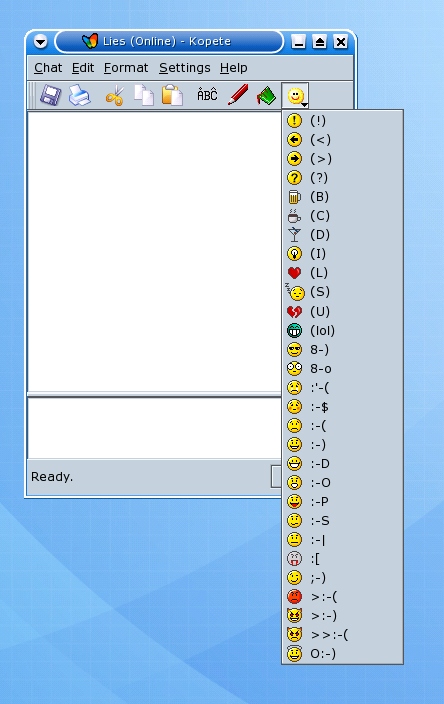Insert the tongue-out :-P emoticon
Screen dimensions: 444x704
click(x=342, y=502)
